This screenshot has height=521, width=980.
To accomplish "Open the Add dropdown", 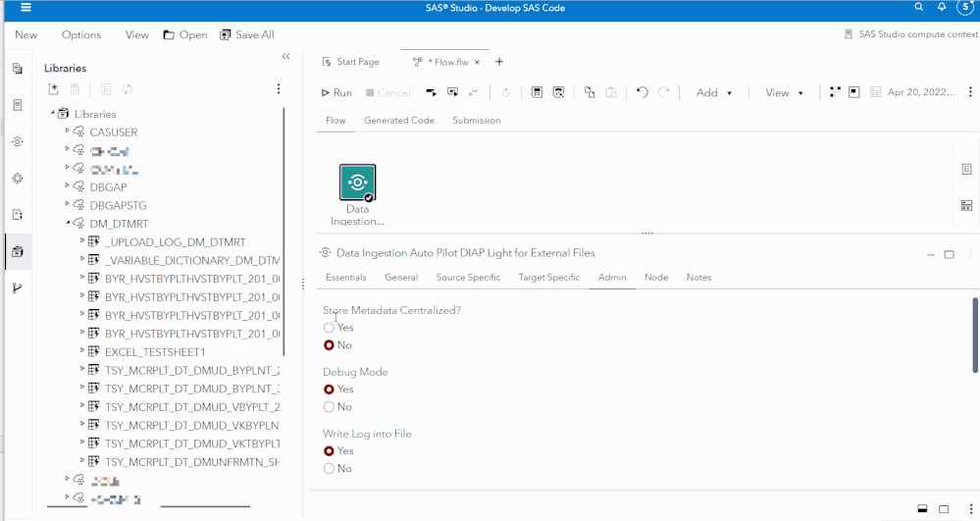I will click(714, 92).
